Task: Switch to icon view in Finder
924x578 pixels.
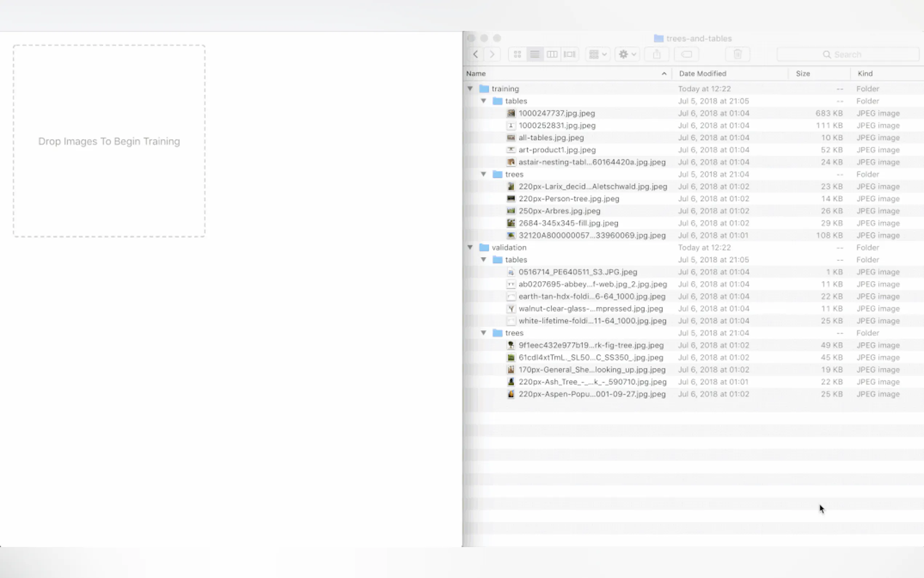Action: pyautogui.click(x=517, y=54)
